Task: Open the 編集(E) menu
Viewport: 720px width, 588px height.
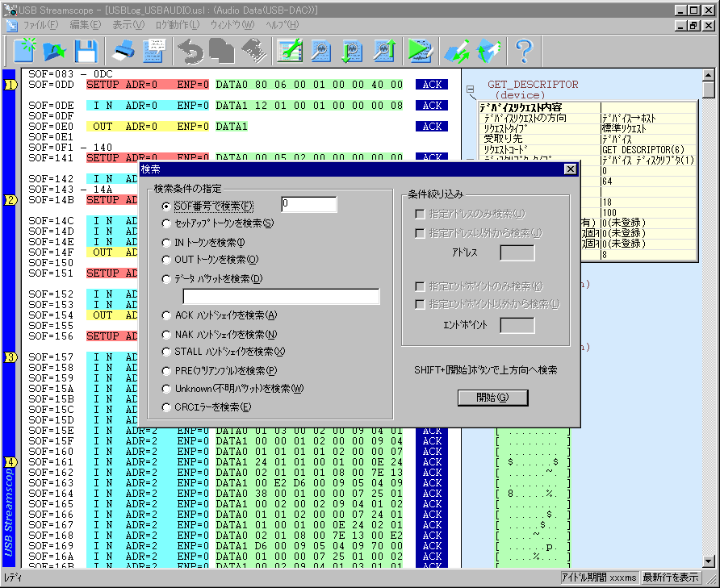Action: coord(86,25)
